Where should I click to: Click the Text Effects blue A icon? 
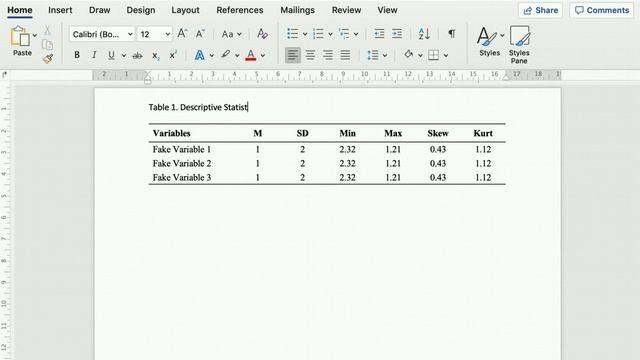pyautogui.click(x=200, y=55)
